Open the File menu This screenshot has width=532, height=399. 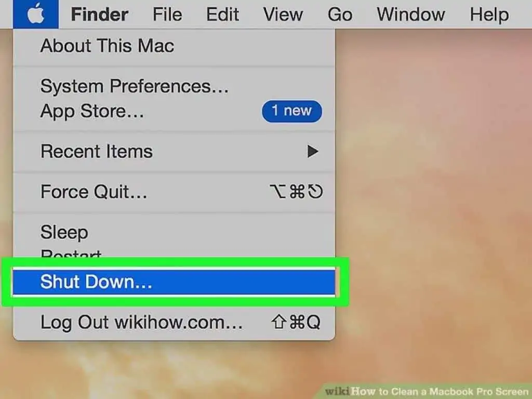coord(167,15)
